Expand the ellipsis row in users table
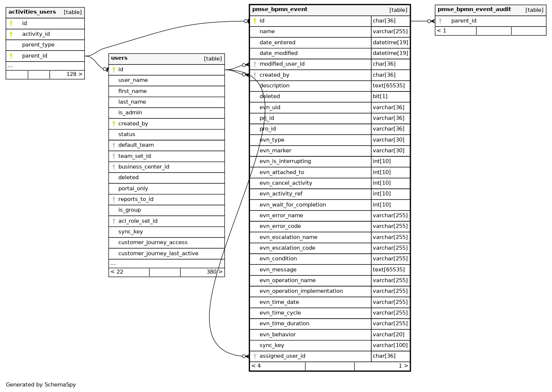Viewport: 552px width, 392px height. tap(113, 263)
